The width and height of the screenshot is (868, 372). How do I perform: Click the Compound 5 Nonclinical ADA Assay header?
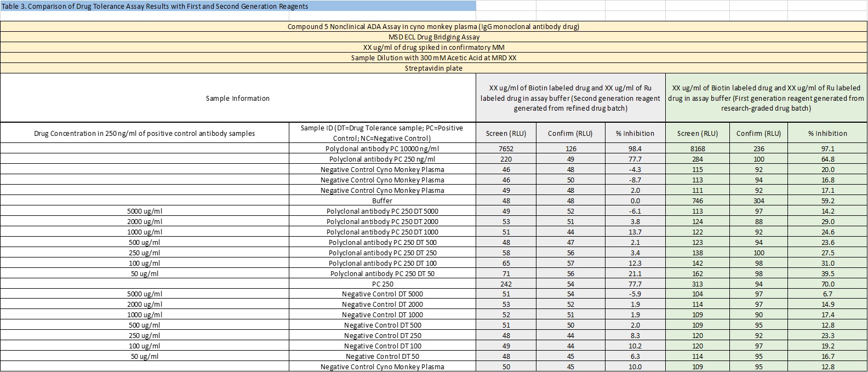pos(433,26)
